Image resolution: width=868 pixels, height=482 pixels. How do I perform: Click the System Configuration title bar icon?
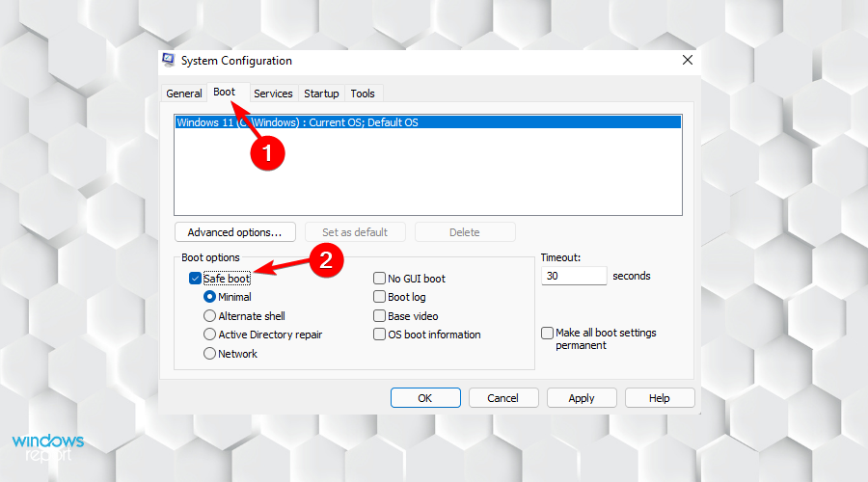pyautogui.click(x=168, y=60)
